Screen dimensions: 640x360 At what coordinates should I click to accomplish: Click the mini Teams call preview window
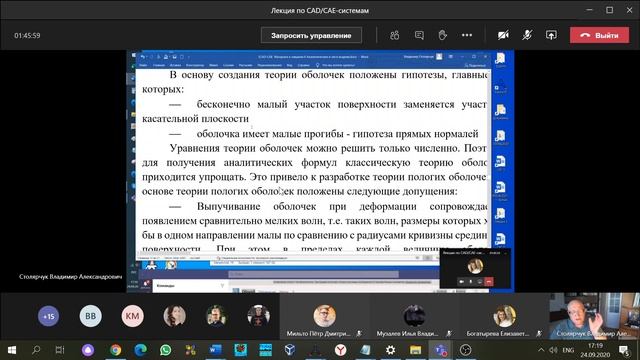pos(475,269)
